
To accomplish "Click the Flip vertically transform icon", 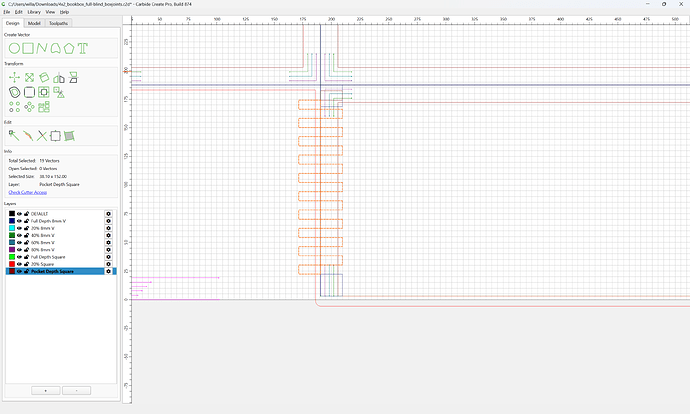I will pos(73,78).
